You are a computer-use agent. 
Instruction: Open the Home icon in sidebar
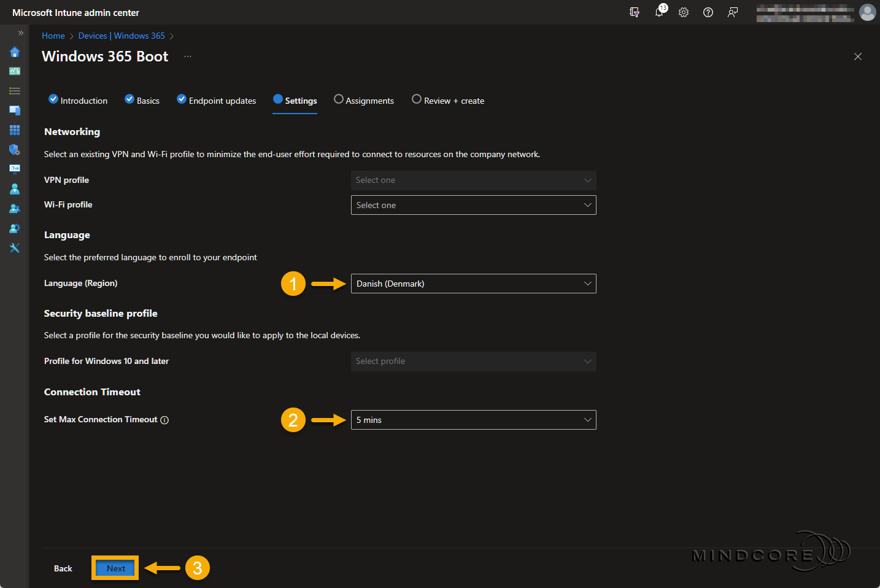[x=15, y=52]
